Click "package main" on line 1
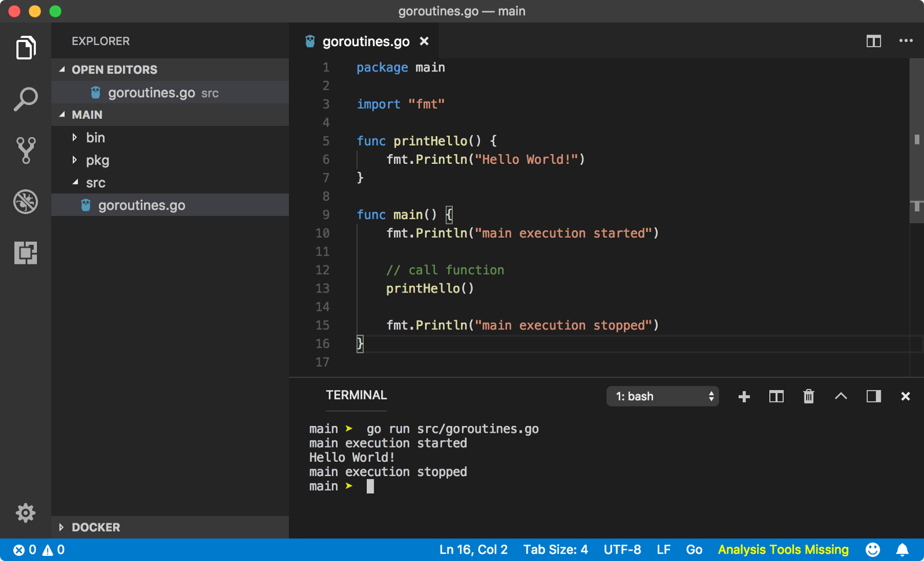The width and height of the screenshot is (924, 561). (401, 68)
